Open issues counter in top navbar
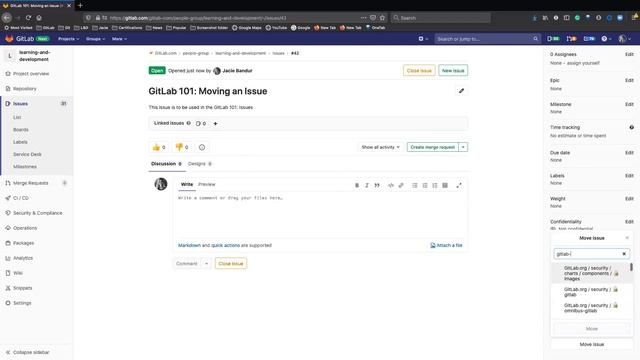This screenshot has height=360, width=640. pyautogui.click(x=553, y=39)
